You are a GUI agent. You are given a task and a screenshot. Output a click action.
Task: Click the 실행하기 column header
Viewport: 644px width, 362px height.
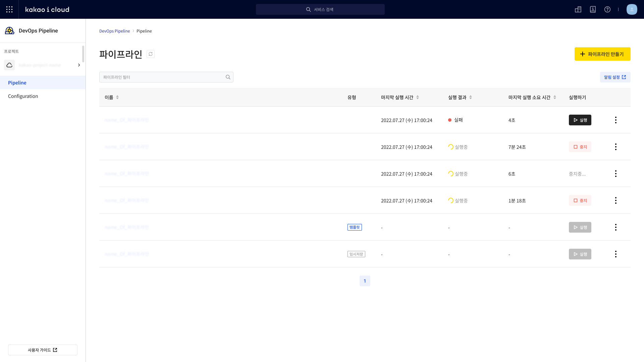(578, 97)
